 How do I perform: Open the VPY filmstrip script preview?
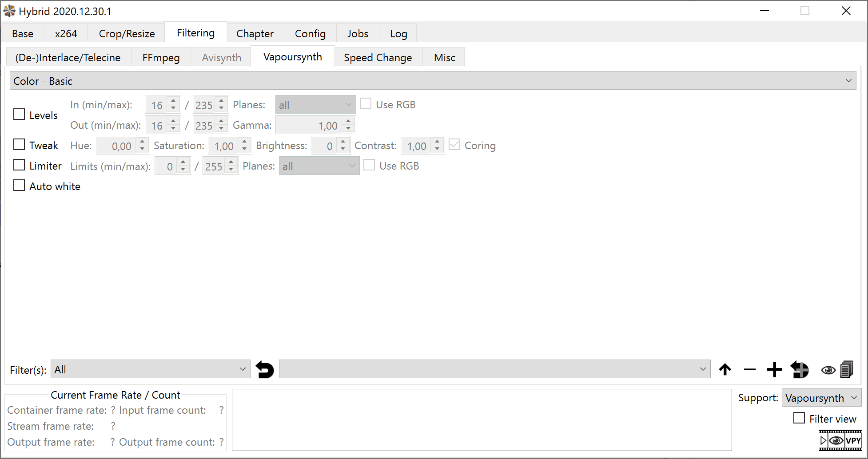(840, 440)
